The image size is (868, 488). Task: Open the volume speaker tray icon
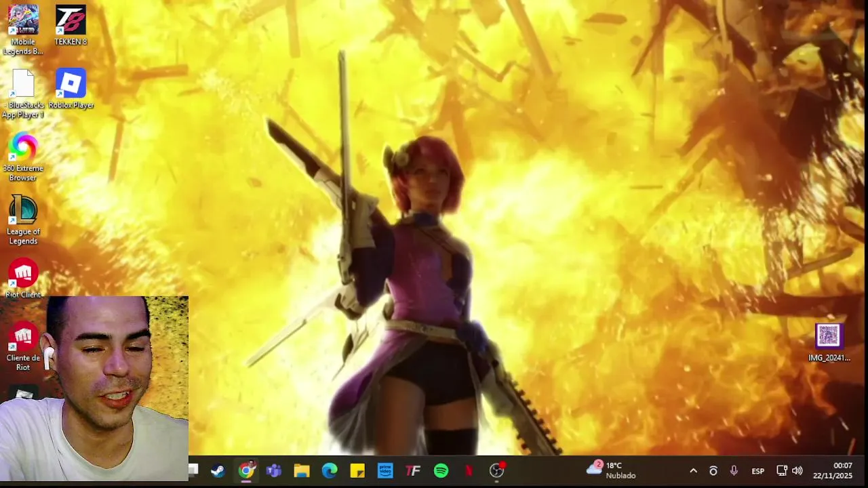coord(797,471)
